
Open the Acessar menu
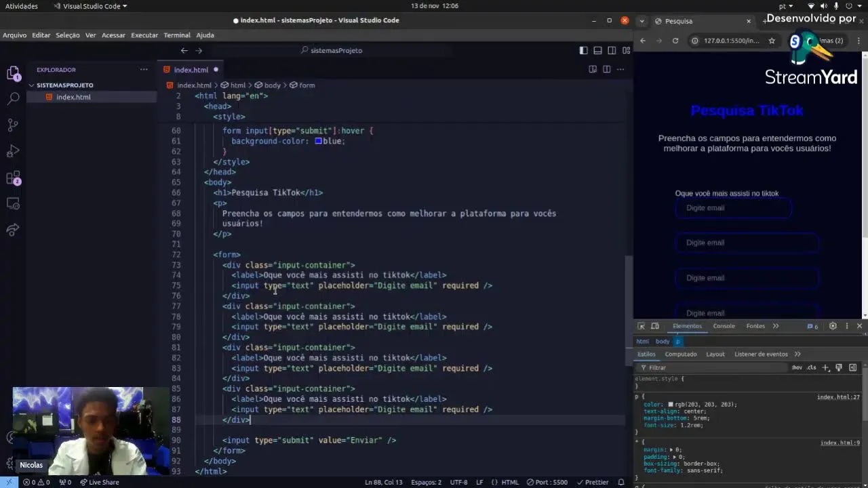point(113,35)
